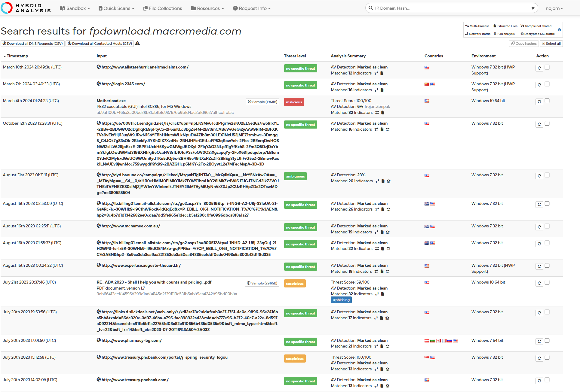This screenshot has height=392, width=580.
Task: Click the Select all button
Action: click(x=551, y=44)
